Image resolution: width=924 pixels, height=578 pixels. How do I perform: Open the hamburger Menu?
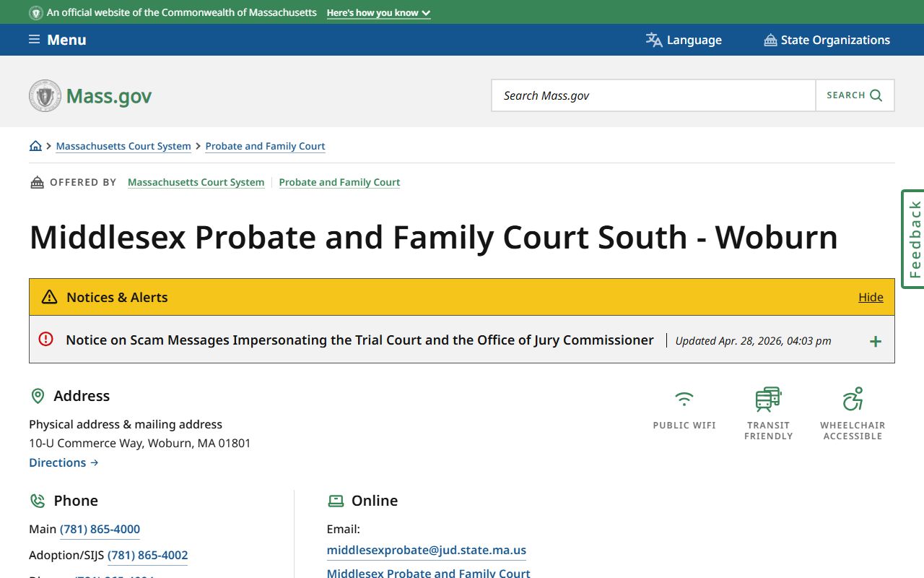(x=57, y=40)
